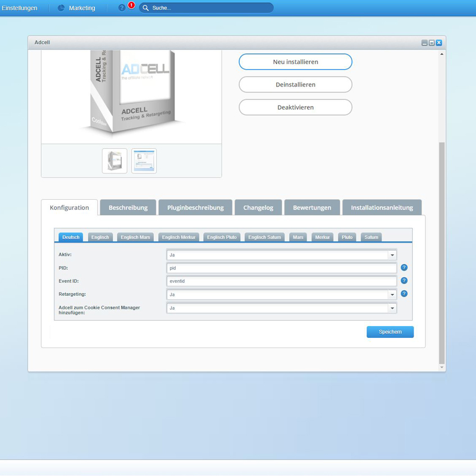Screen dimensions: 476x476
Task: Select the Adcell box thumbnail
Action: (x=115, y=161)
